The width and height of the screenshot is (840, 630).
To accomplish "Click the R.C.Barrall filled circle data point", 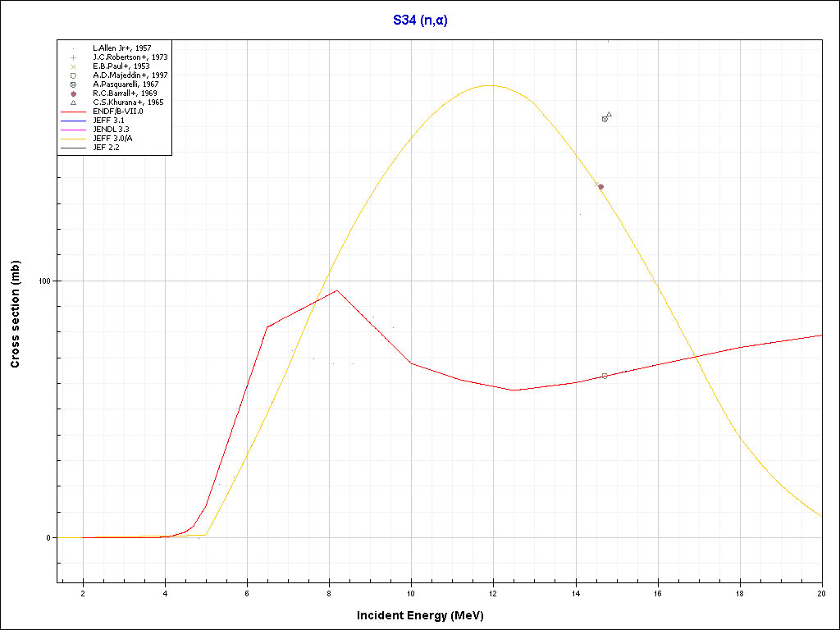I will coord(600,187).
